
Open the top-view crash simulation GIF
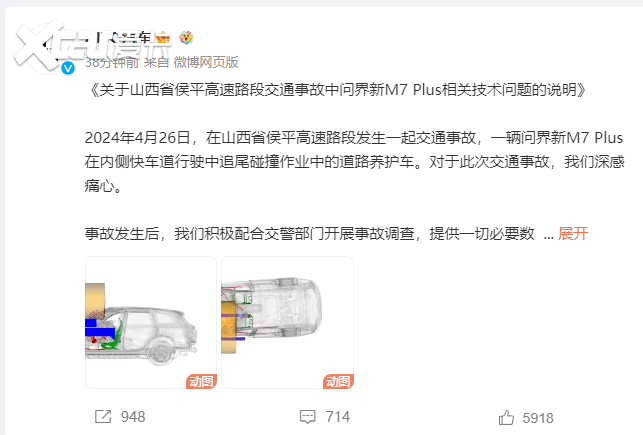point(287,322)
